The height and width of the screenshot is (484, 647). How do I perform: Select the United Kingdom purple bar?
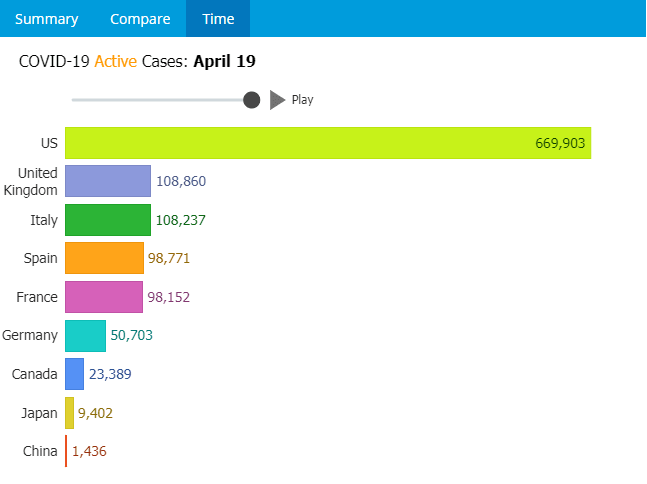[x=108, y=181]
